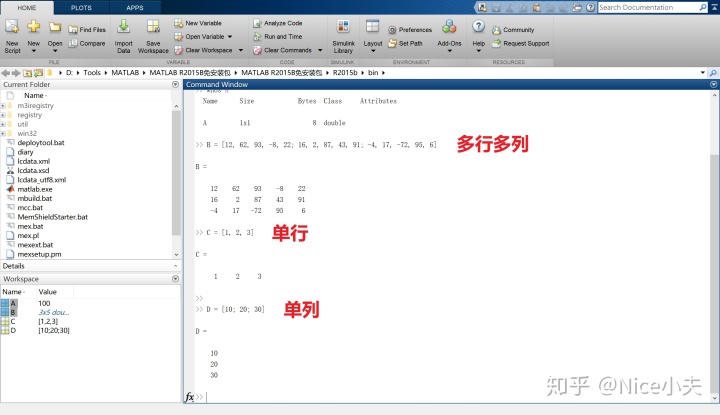Expand the util folder node
Viewport: 720px width, 415px height.
click(3, 124)
